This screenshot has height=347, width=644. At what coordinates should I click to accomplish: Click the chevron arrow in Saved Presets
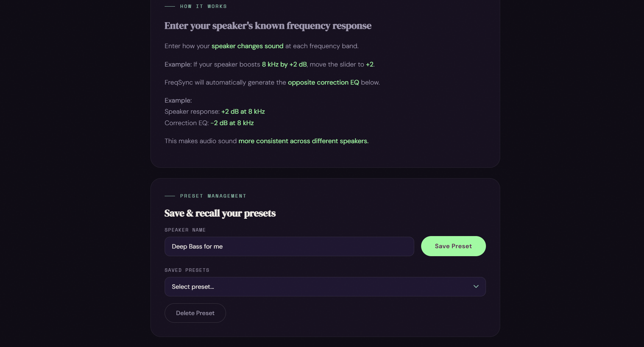point(476,287)
